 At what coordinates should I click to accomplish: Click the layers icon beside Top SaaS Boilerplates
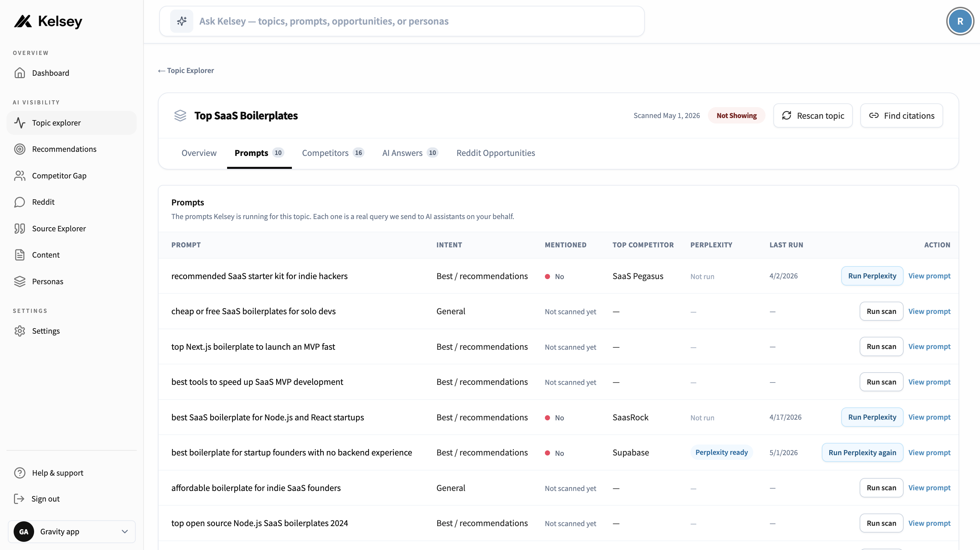[180, 115]
